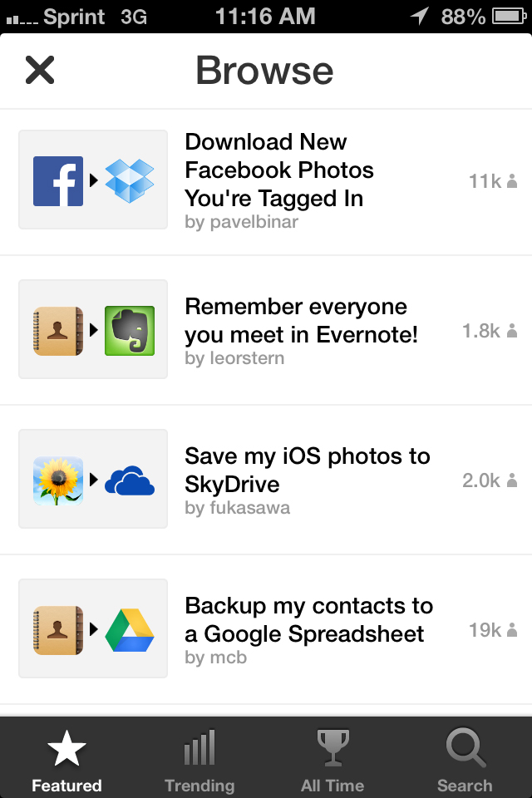This screenshot has width=532, height=798.
Task: Tap the 11k users count
Action: pos(493,181)
